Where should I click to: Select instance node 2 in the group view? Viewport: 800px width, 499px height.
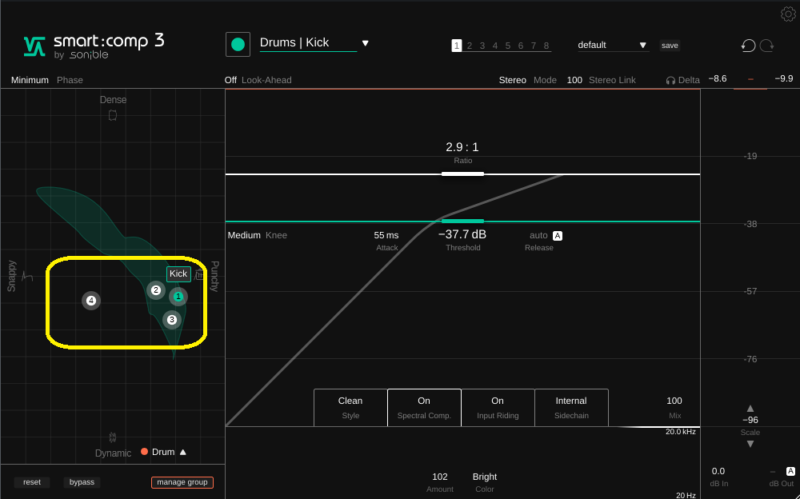click(x=156, y=291)
